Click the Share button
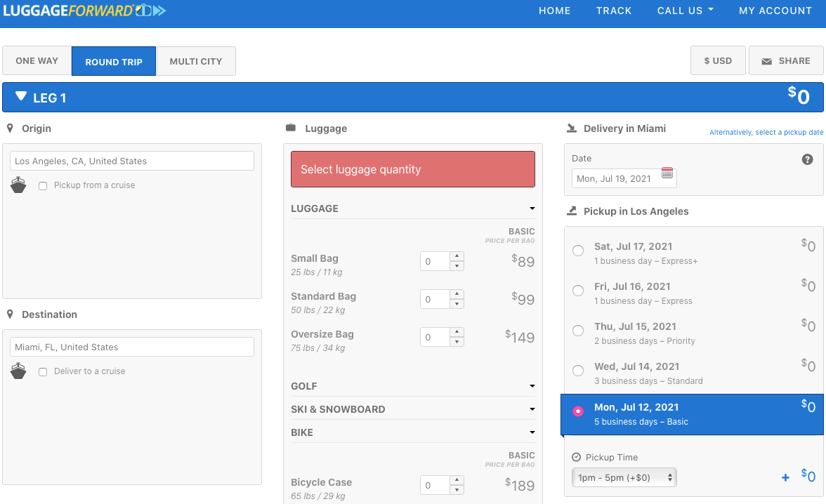 pos(785,61)
